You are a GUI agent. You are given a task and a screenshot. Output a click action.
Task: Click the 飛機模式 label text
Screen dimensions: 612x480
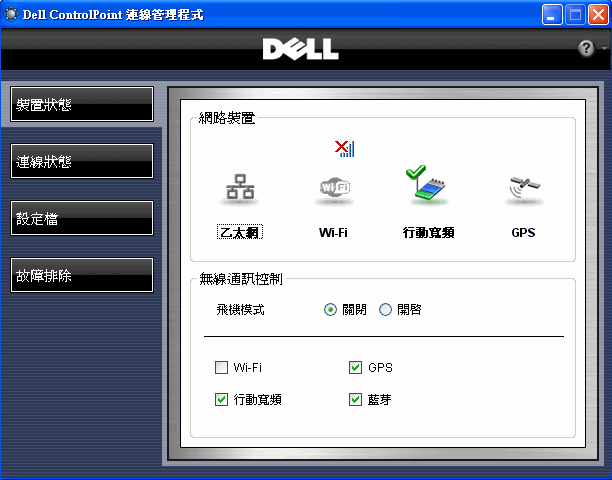240,310
